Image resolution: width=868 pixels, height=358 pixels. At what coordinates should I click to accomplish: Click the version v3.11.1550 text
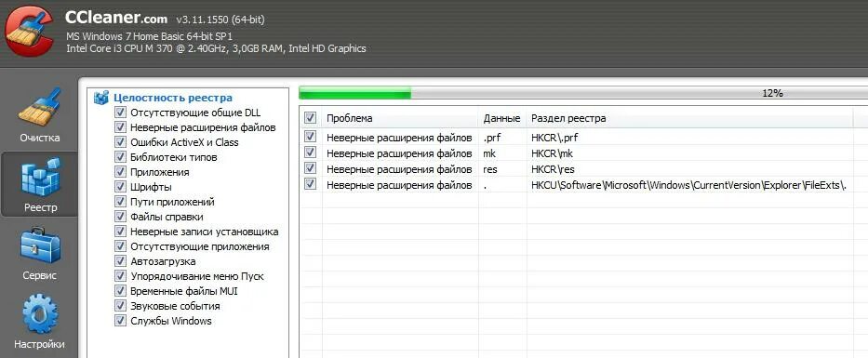click(220, 20)
